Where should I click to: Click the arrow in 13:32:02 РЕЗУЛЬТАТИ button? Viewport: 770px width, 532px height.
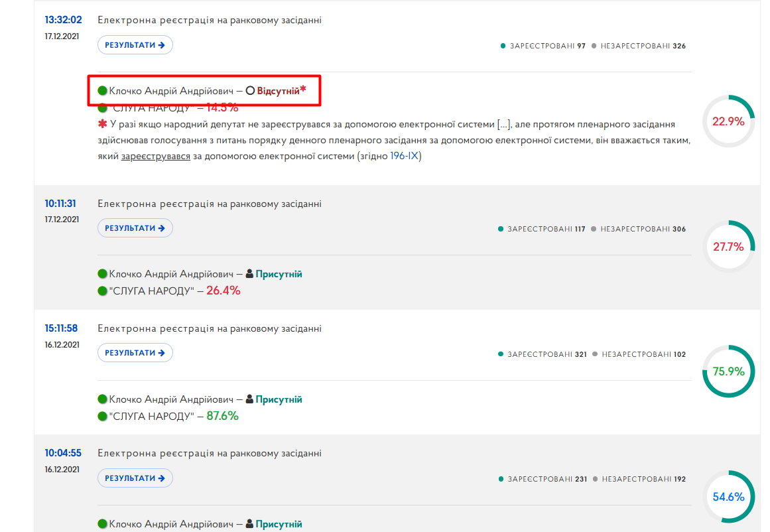click(x=162, y=45)
